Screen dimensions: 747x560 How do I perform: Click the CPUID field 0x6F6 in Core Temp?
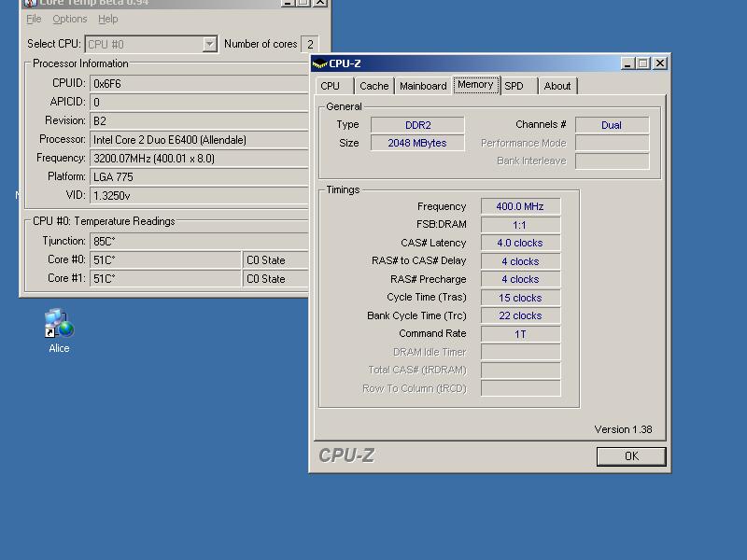(x=199, y=84)
